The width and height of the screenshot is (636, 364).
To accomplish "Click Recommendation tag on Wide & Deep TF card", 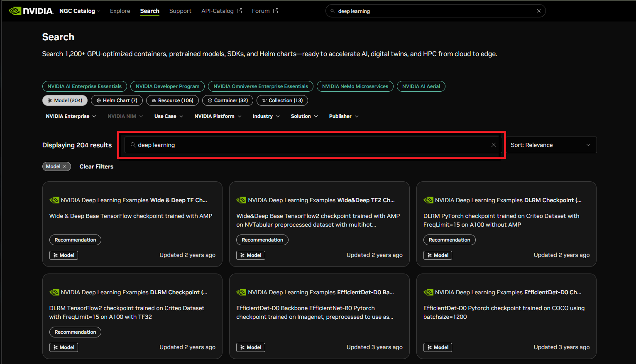I will coord(75,240).
